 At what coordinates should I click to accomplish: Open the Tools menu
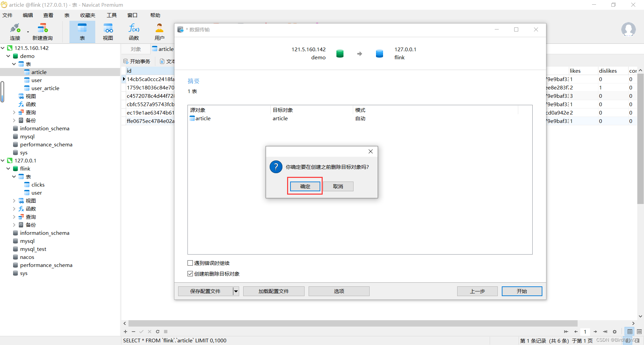112,15
